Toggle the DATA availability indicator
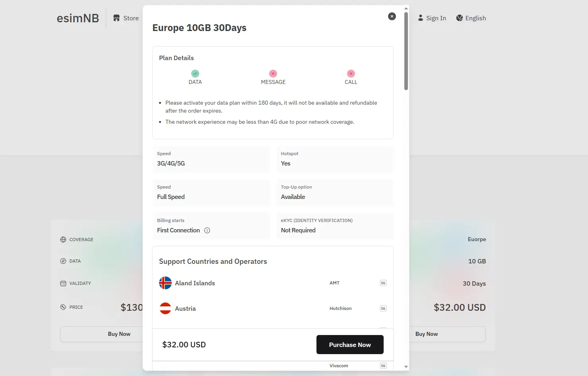Viewport: 588px width, 376px height. pos(195,74)
